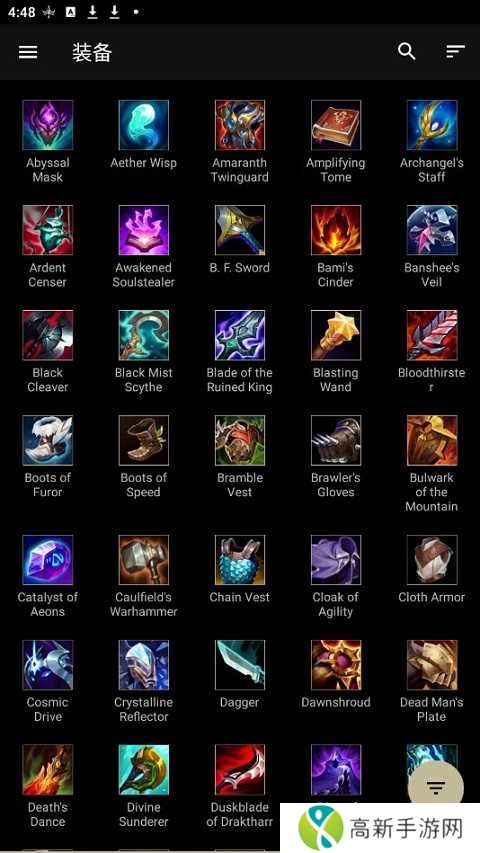Open the sort options icon
The height and width of the screenshot is (853, 480).
coord(455,52)
